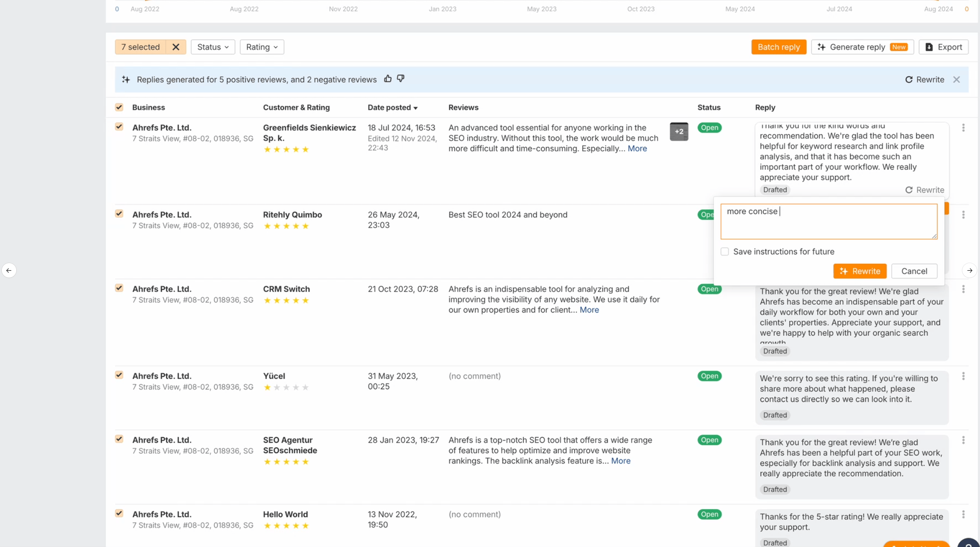Dismiss the replies generated banner
This screenshot has width=980, height=547.
pos(956,80)
